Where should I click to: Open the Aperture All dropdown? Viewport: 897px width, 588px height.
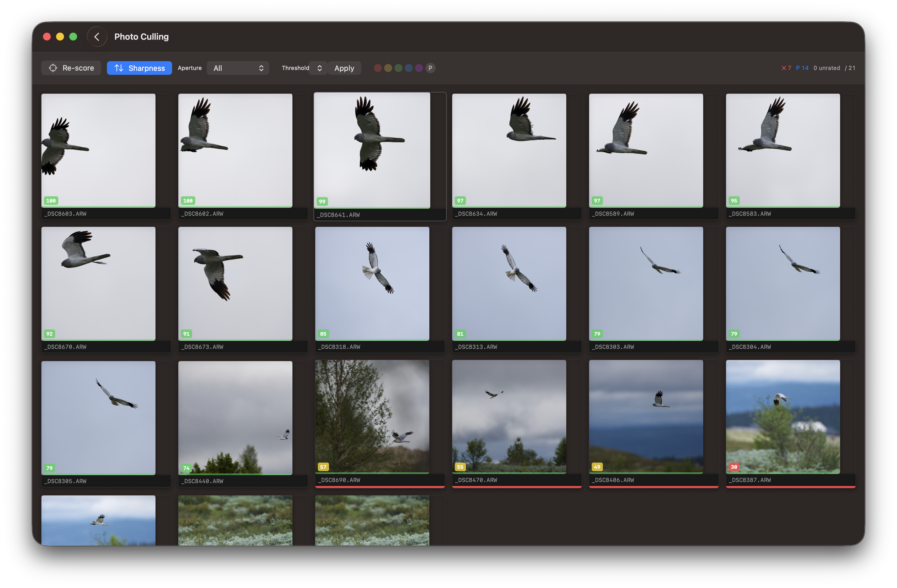coord(238,68)
